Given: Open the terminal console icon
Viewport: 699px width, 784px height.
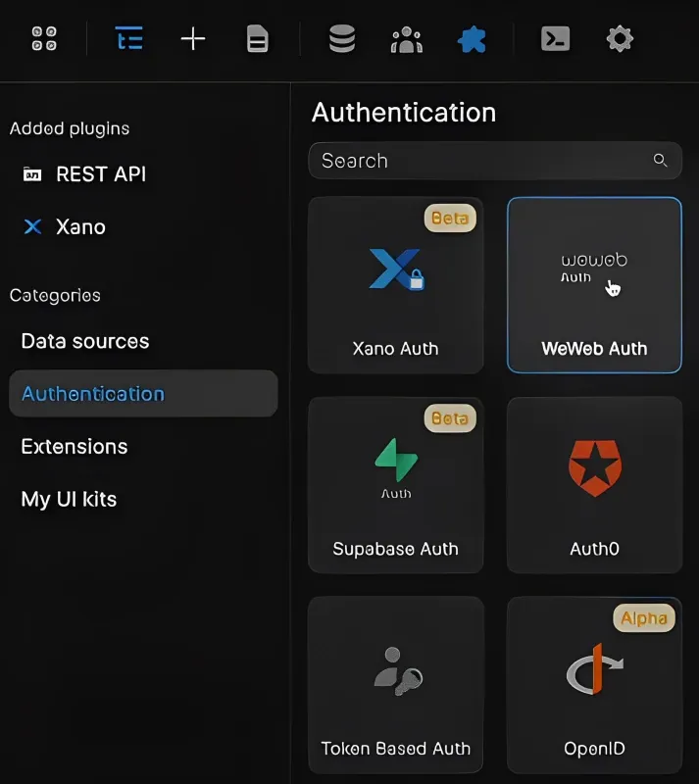Looking at the screenshot, I should (556, 38).
